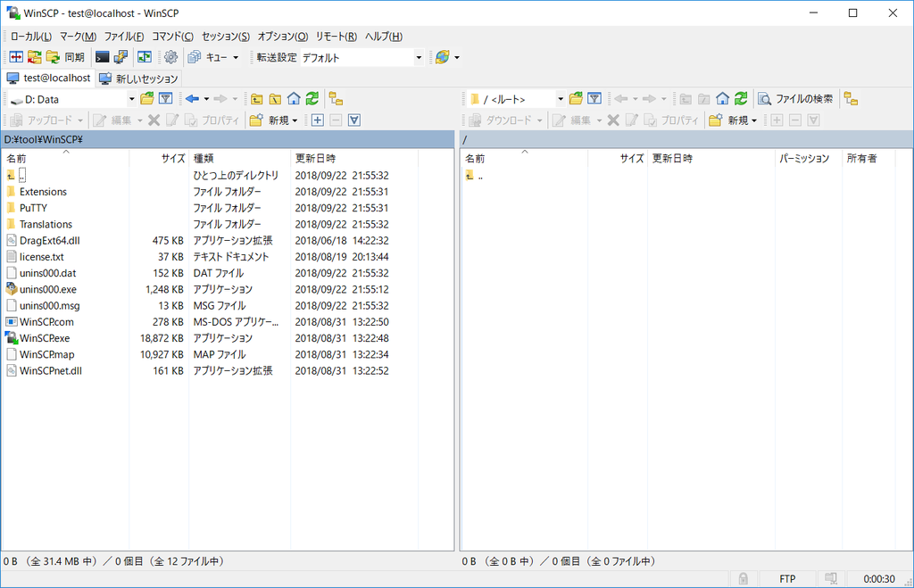Click local select files plus icon
914x588 pixels.
[317, 120]
